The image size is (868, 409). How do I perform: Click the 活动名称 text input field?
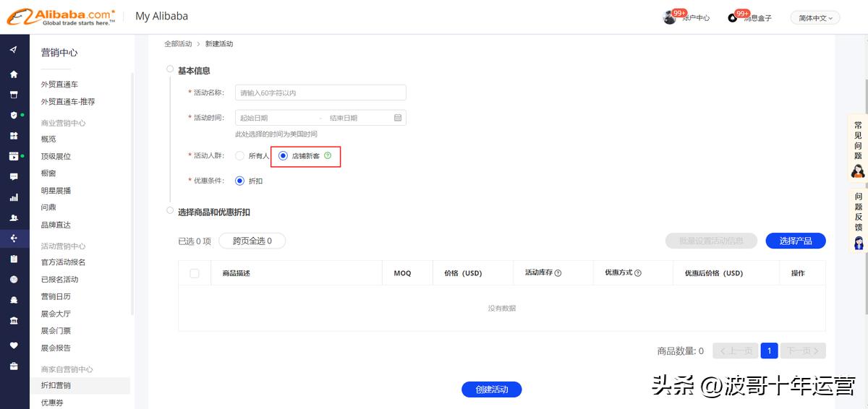tap(320, 92)
